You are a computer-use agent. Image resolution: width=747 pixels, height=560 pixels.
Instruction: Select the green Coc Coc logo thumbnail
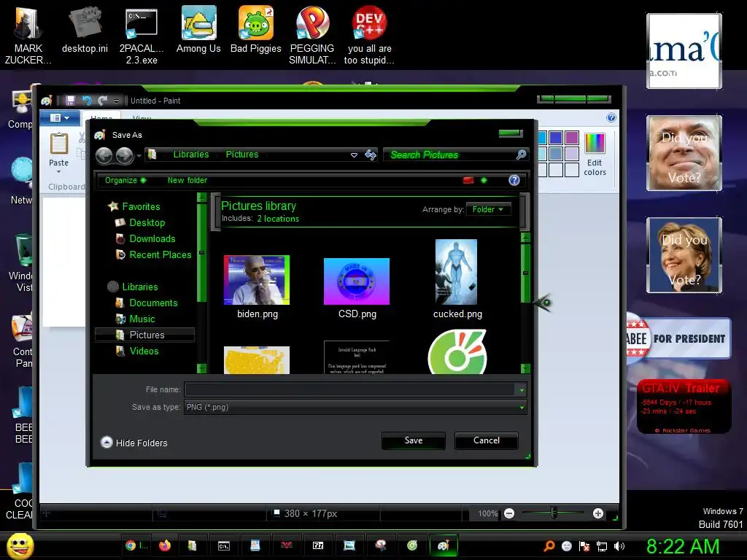point(457,352)
